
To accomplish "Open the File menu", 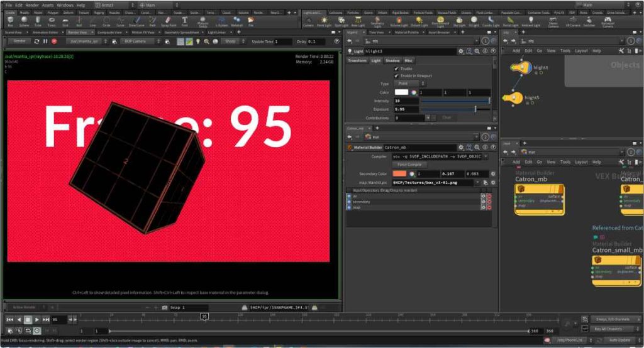I will tap(9, 5).
